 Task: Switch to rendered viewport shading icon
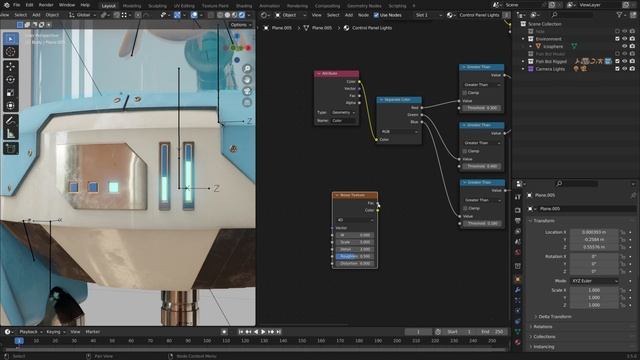pyautogui.click(x=242, y=15)
